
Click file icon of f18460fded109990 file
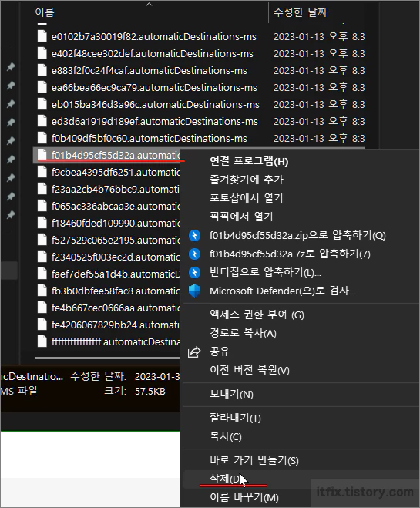pos(42,223)
